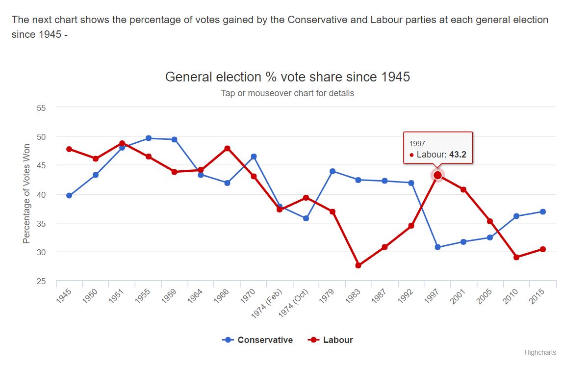
Task: Click the Labour 43.2 tooltip box
Action: [x=437, y=148]
